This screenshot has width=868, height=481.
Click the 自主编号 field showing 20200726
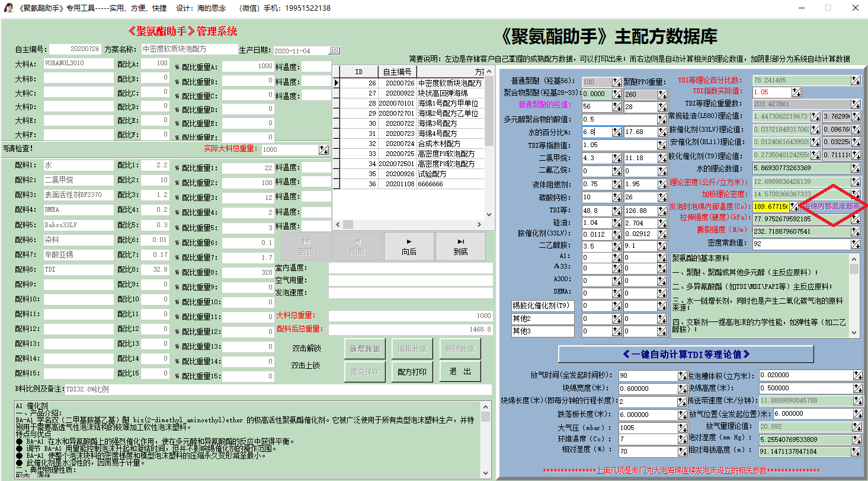point(75,49)
